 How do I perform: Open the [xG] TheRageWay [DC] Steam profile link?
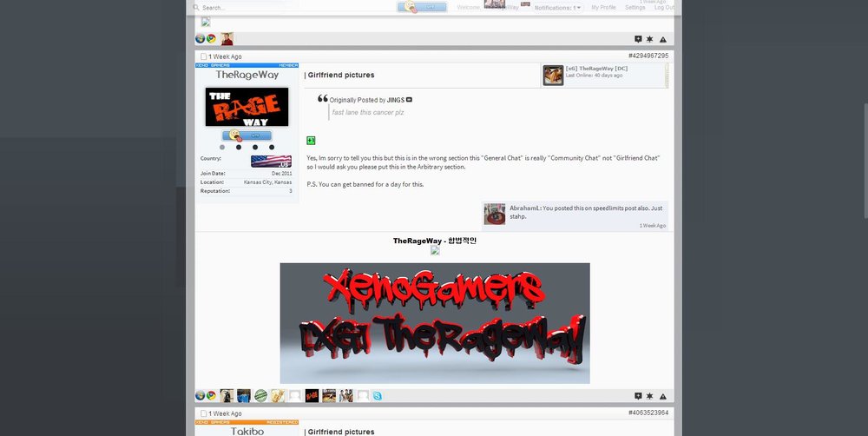tap(596, 68)
